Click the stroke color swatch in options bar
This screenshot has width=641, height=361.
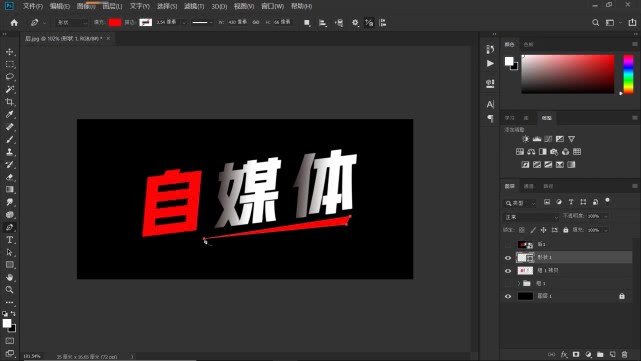146,23
